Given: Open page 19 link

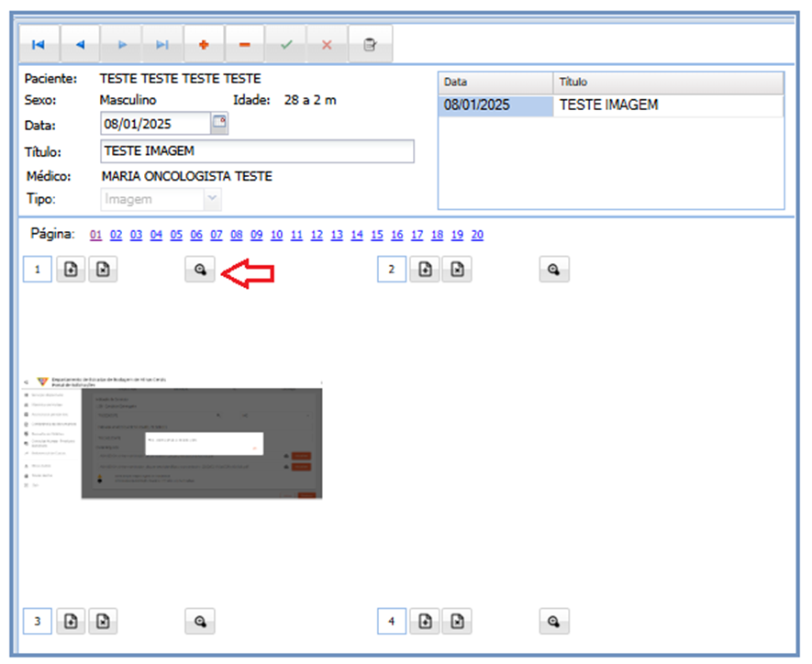Looking at the screenshot, I should click(457, 235).
